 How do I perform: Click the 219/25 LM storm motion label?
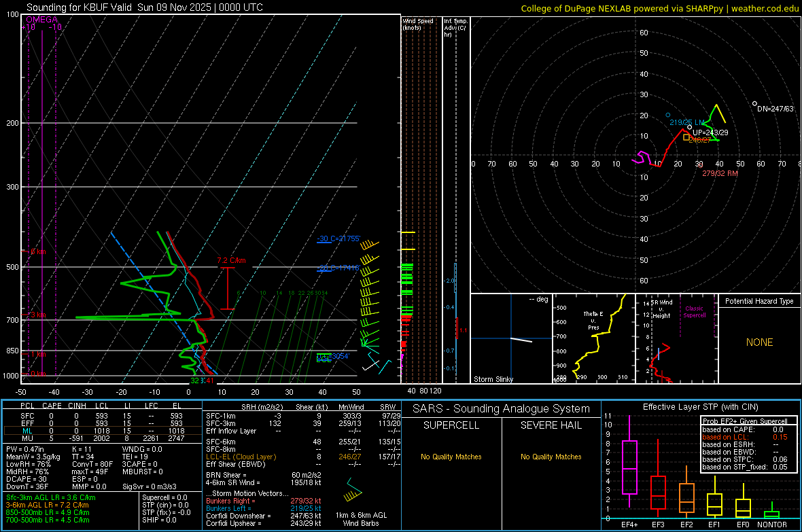(687, 123)
